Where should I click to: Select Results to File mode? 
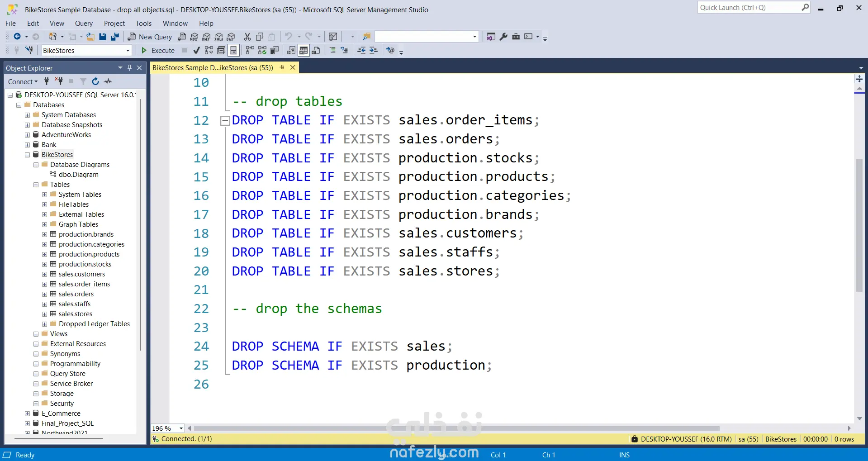pos(316,50)
